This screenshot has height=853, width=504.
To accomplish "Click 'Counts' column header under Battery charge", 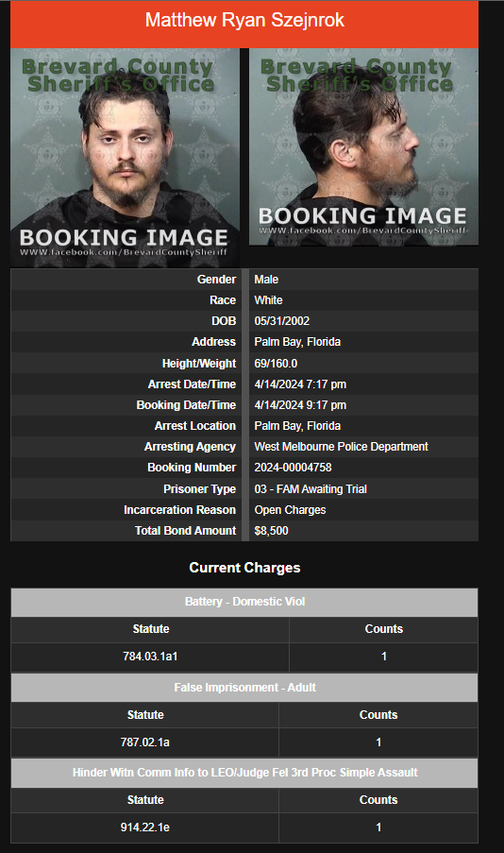I will (384, 629).
